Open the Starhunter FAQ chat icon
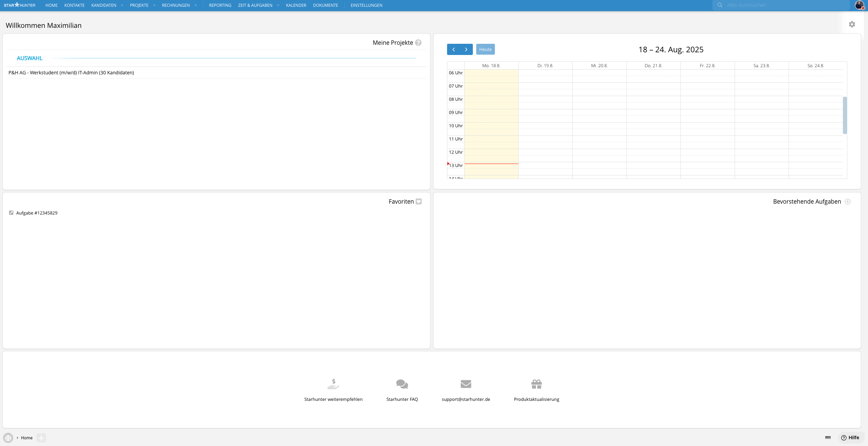Viewport: 868px width, 446px height. [402, 384]
